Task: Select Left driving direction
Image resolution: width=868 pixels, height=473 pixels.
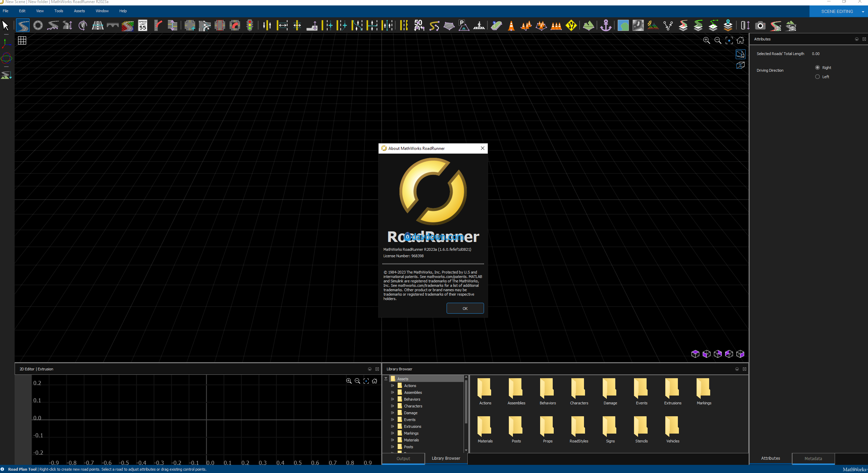Action: pyautogui.click(x=817, y=77)
